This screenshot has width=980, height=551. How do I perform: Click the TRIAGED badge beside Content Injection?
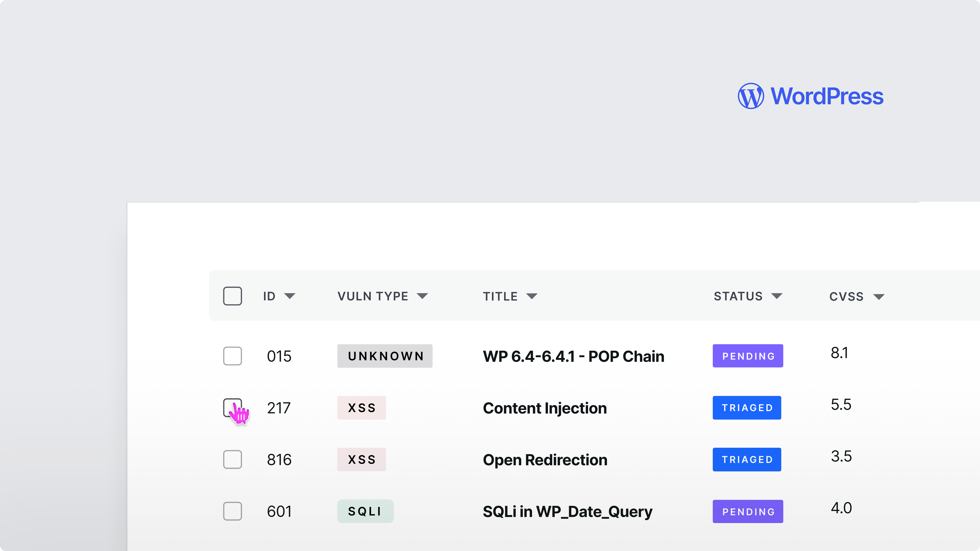click(x=747, y=408)
